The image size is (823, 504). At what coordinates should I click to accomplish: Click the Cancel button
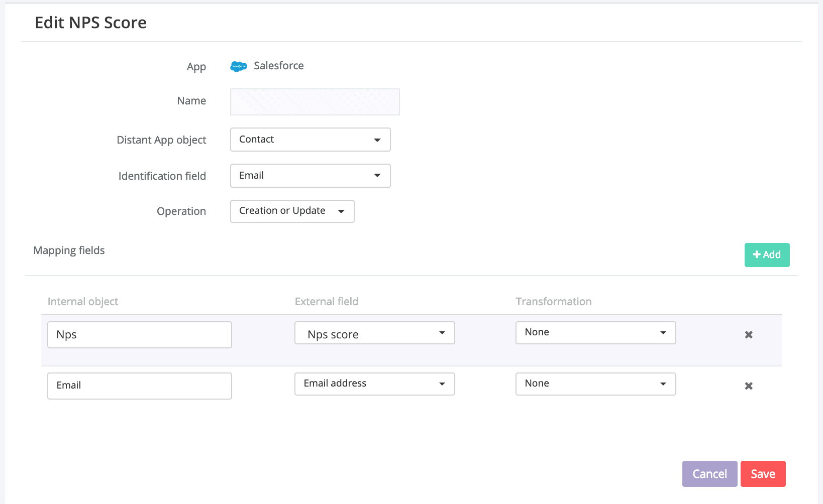(x=710, y=474)
